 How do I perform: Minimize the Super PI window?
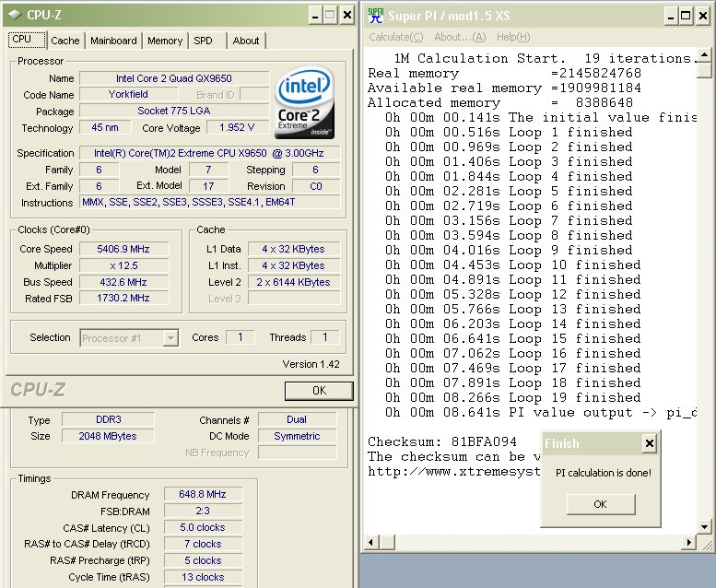tap(670, 16)
